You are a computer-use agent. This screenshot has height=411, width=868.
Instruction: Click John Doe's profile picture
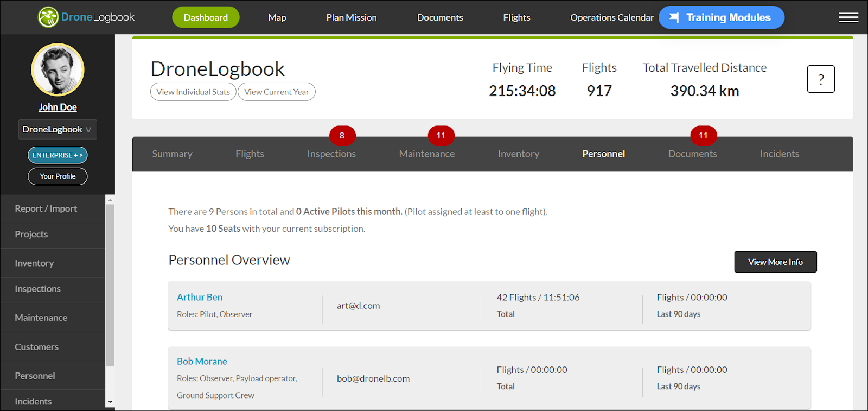[x=58, y=69]
